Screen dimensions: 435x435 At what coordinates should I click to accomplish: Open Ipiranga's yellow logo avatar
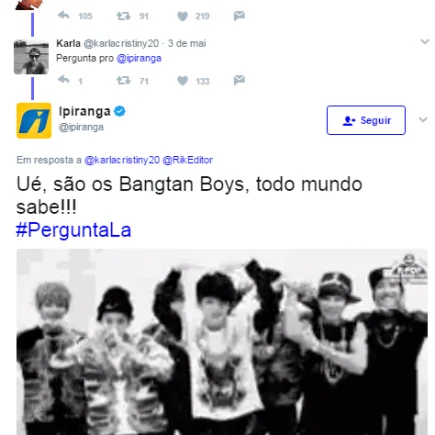coord(34,120)
